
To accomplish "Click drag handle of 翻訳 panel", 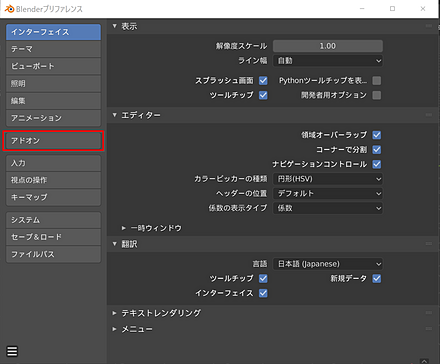I will (429, 244).
